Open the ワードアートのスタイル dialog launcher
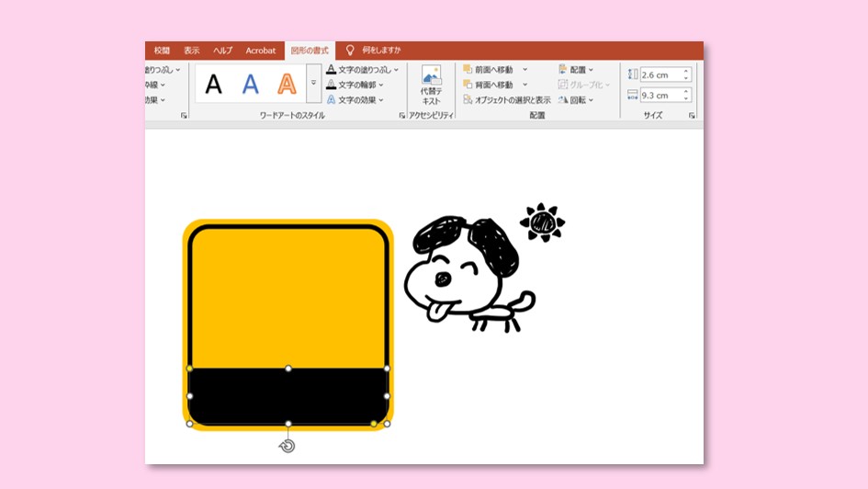This screenshot has height=489, width=868. click(402, 115)
